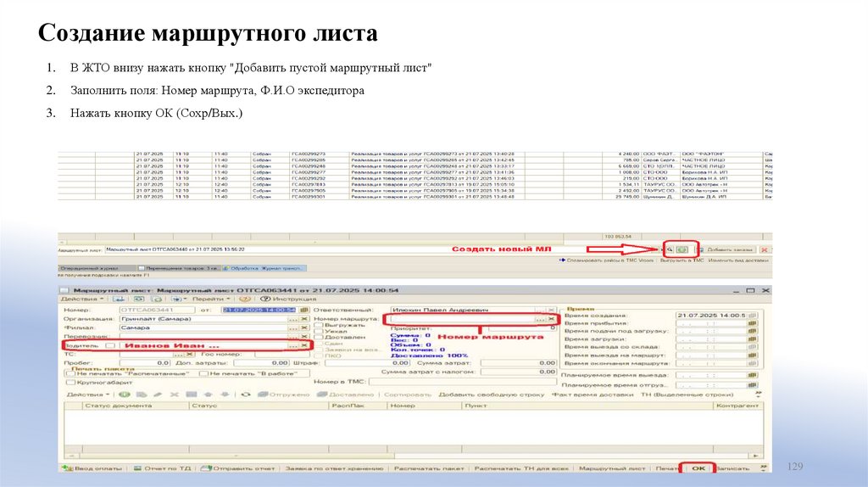Click the Факт время доставки command
This screenshot has height=487, width=868.
593,395
